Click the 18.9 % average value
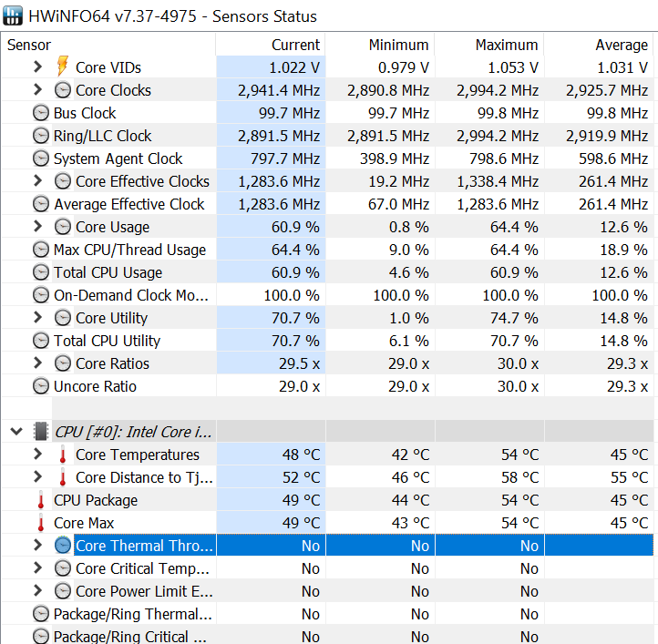This screenshot has height=644, width=658. (x=623, y=250)
